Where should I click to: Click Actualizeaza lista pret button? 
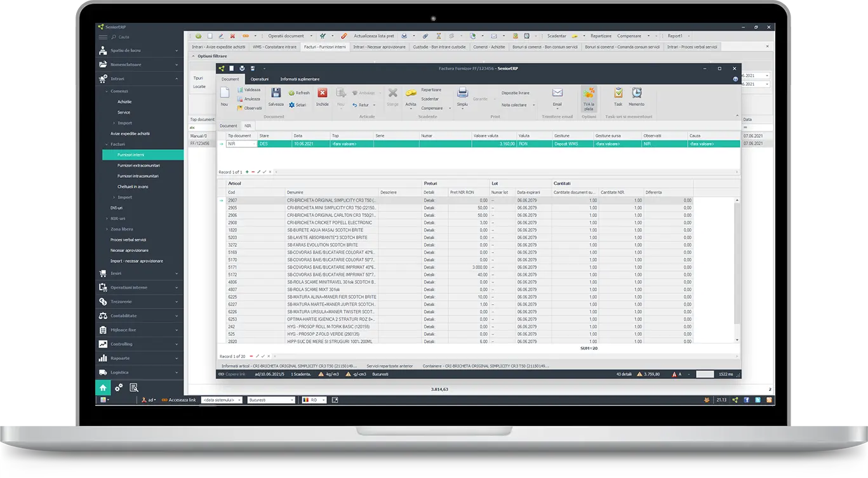pyautogui.click(x=373, y=36)
